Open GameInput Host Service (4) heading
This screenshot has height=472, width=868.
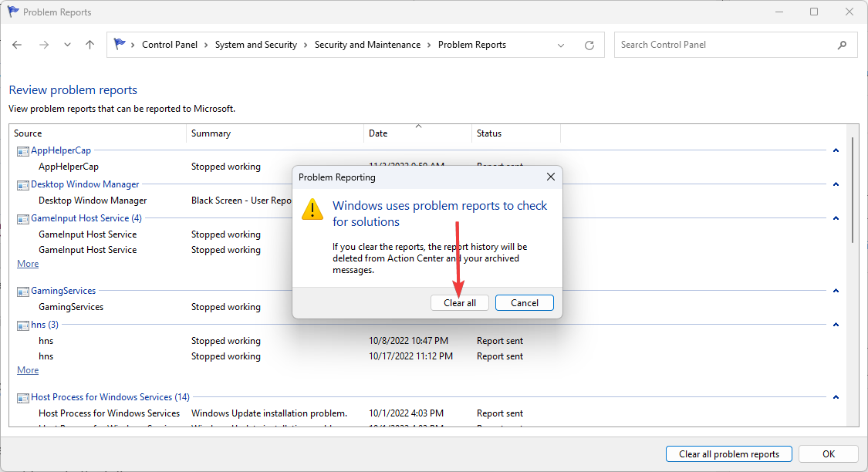tap(86, 218)
